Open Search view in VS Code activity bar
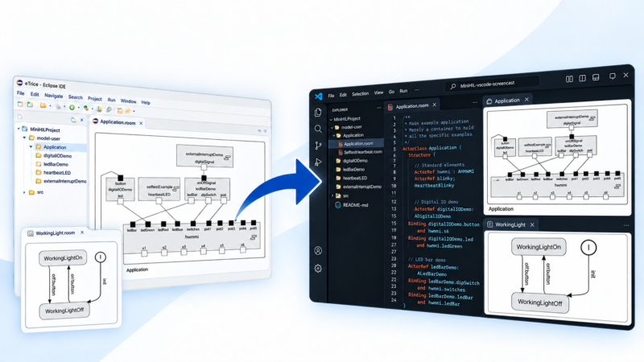Viewport: 644px width, 362px height. [x=318, y=129]
